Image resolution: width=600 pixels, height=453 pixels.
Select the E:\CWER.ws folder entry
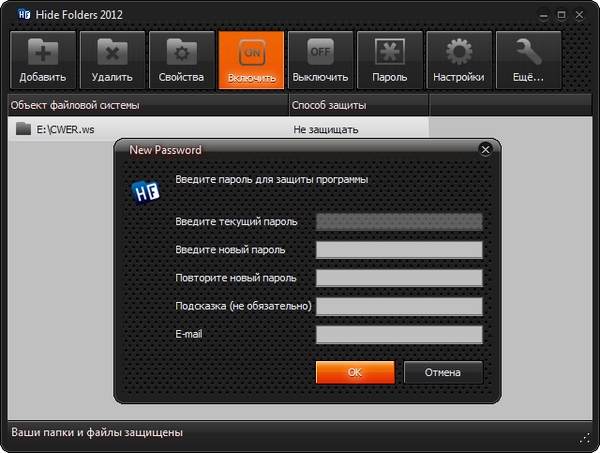click(60, 128)
